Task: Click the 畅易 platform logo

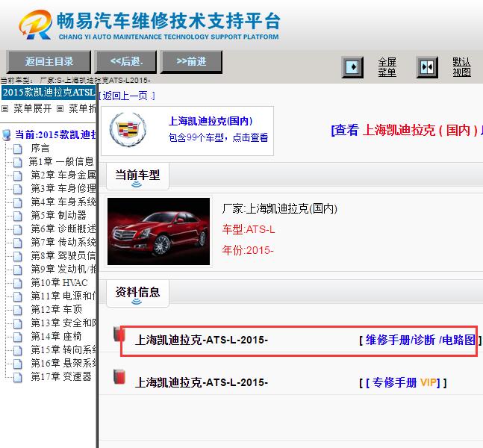Action: point(149,25)
